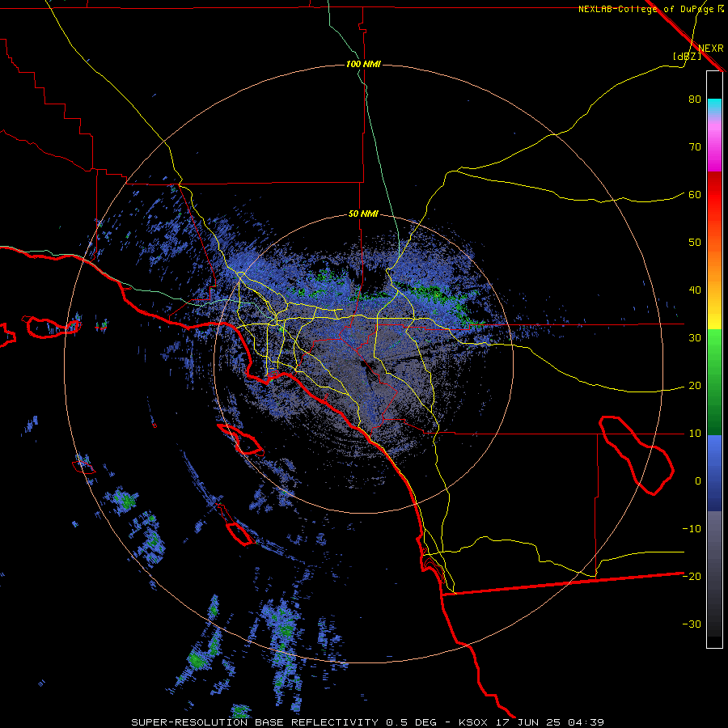Click the "04:39" timestamp in caption
Viewport: 728px width, 728px height.
point(587,722)
